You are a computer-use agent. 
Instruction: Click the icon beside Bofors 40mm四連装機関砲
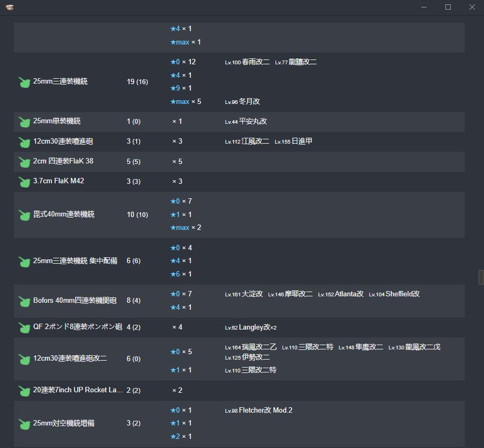pos(24,301)
